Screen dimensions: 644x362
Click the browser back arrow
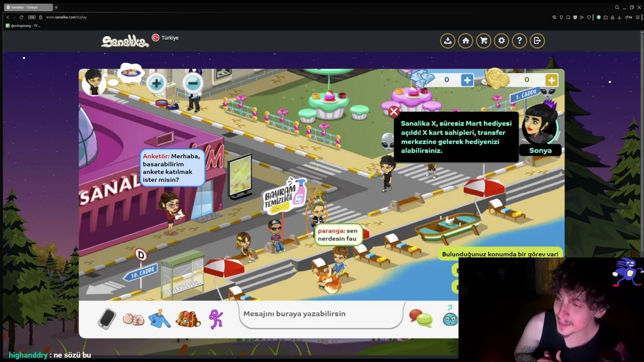tap(8, 17)
